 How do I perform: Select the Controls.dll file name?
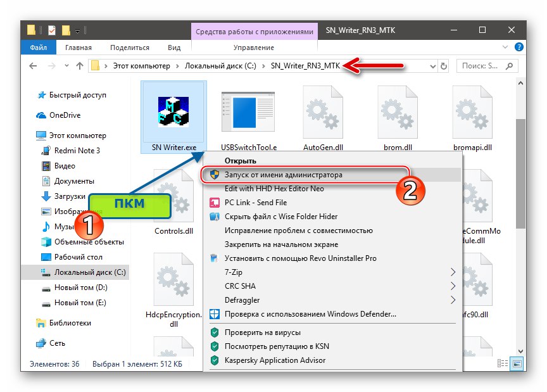173,231
